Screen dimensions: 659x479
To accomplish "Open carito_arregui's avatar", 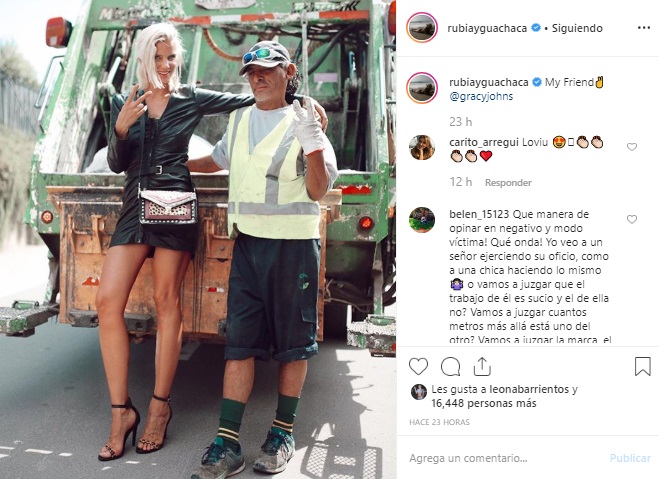I will point(422,147).
